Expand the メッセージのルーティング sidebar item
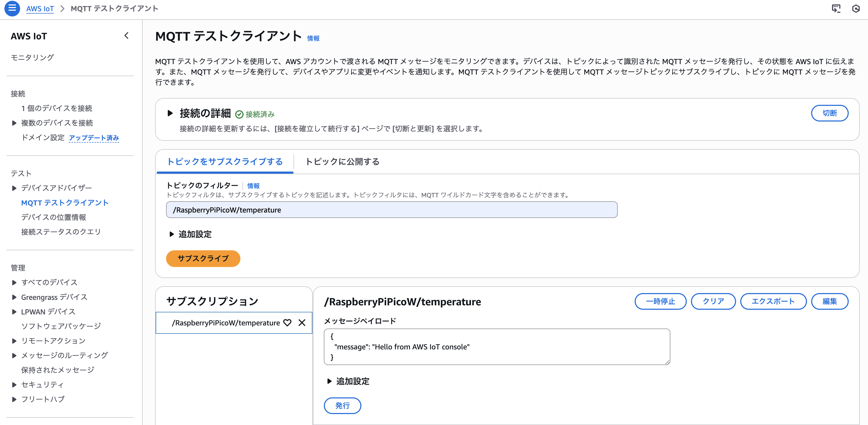The height and width of the screenshot is (425, 868). [14, 355]
